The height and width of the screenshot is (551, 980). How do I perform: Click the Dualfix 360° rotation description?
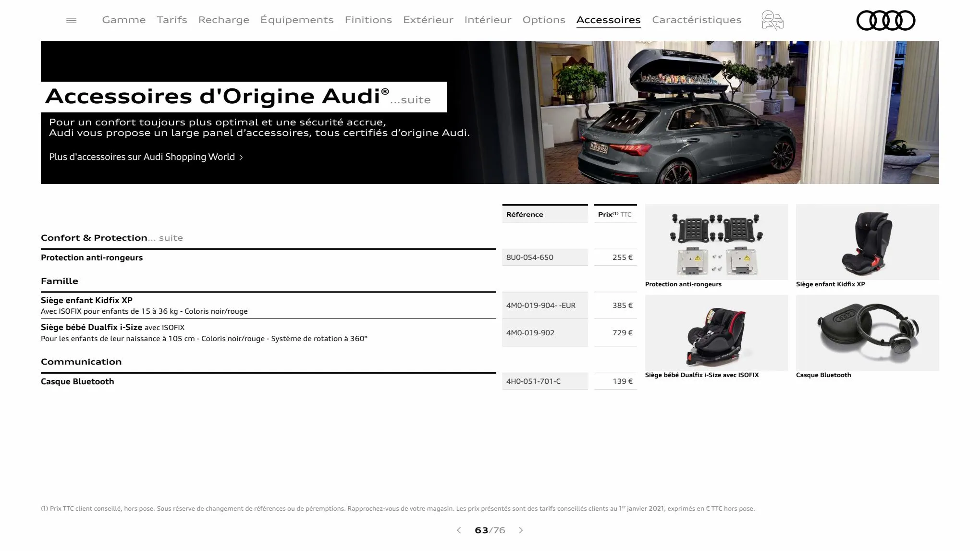[x=204, y=339]
